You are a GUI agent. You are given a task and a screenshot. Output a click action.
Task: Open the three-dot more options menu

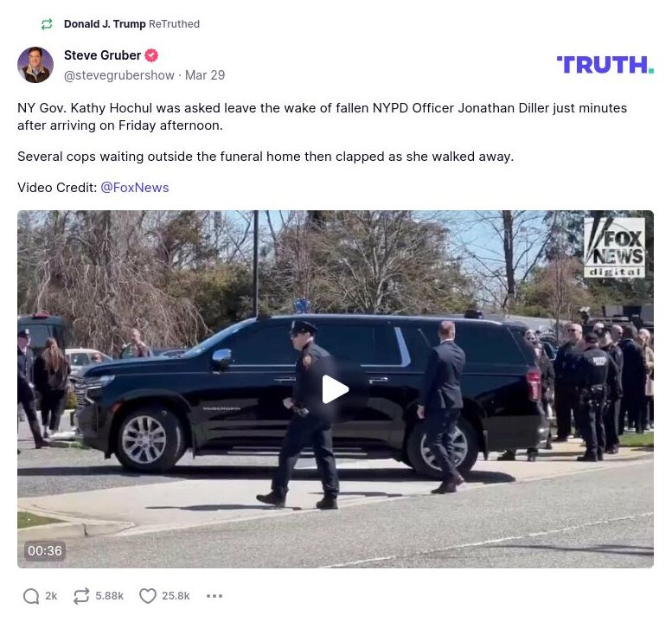click(x=214, y=596)
